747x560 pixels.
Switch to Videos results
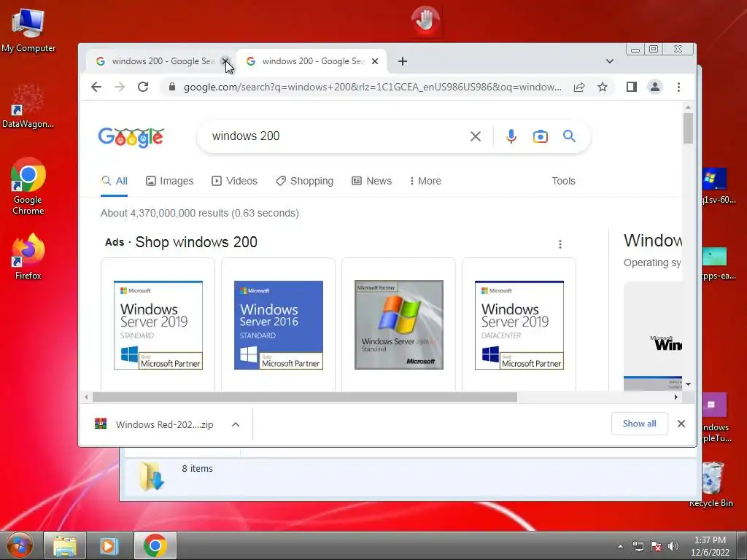[x=234, y=181]
